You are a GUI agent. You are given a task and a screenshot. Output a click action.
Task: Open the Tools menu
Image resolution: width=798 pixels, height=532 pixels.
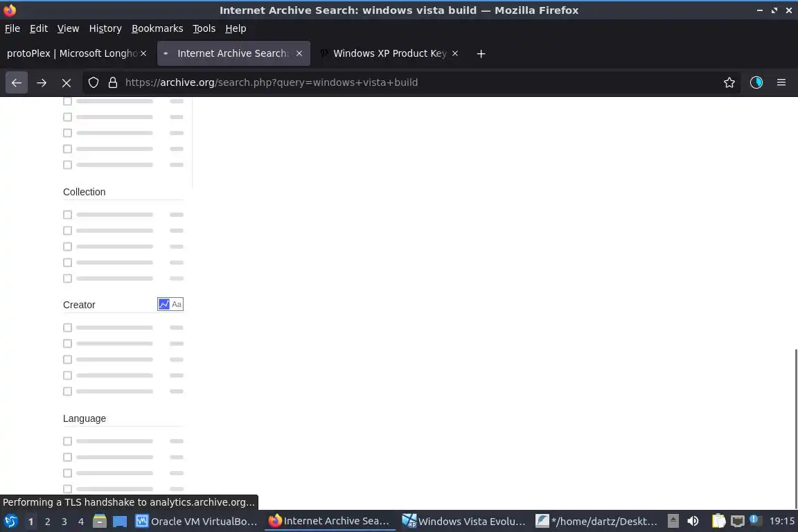204,28
